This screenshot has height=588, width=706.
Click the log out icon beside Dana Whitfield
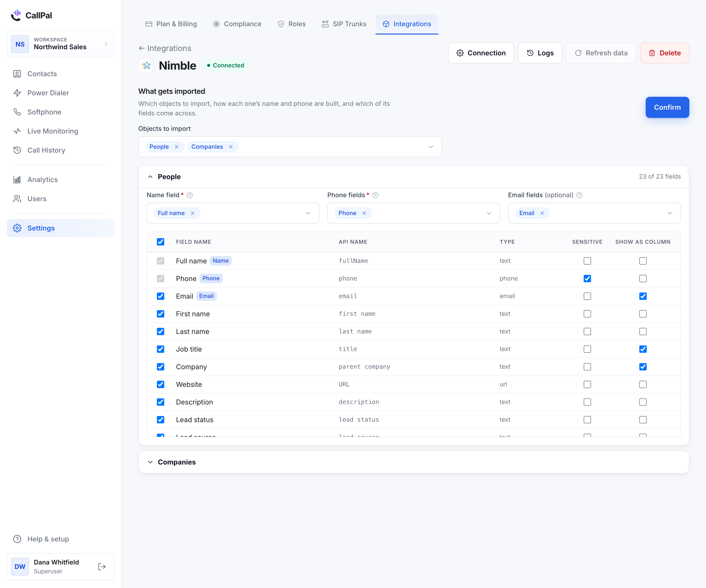(x=102, y=566)
